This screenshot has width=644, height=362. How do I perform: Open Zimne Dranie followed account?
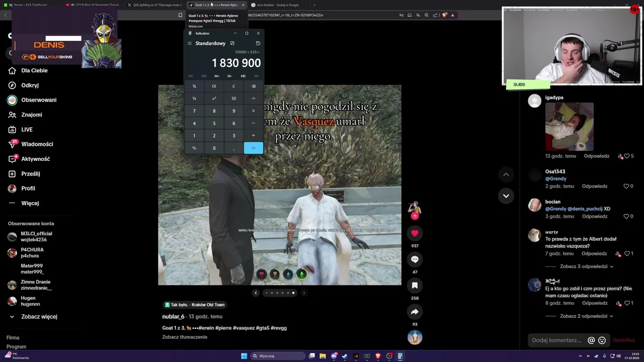pos(35,285)
